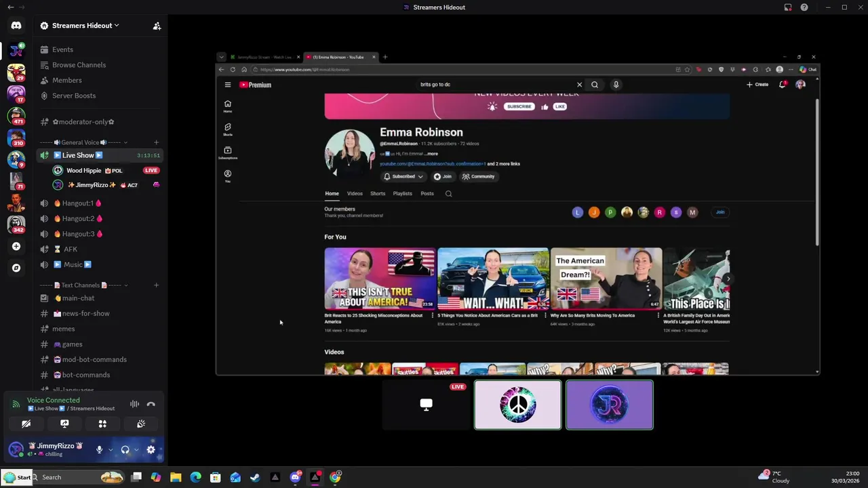Search within Emma Robinson's channel icon

pyautogui.click(x=448, y=194)
